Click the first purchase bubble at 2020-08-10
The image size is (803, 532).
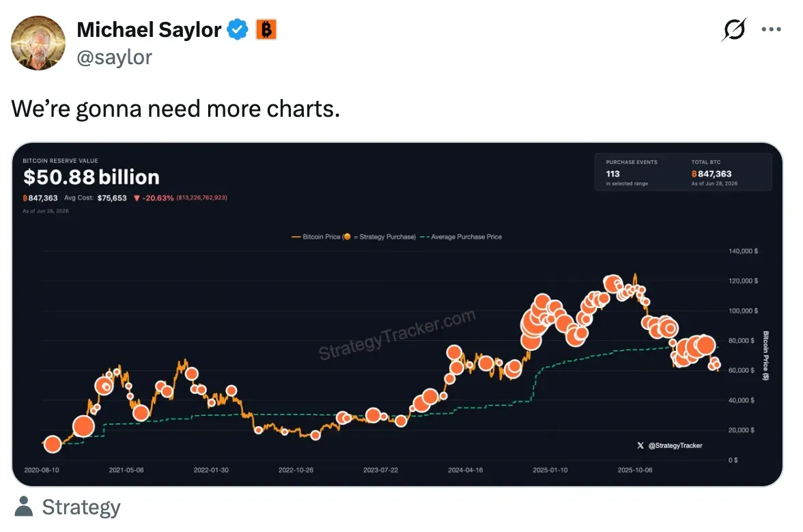52,444
